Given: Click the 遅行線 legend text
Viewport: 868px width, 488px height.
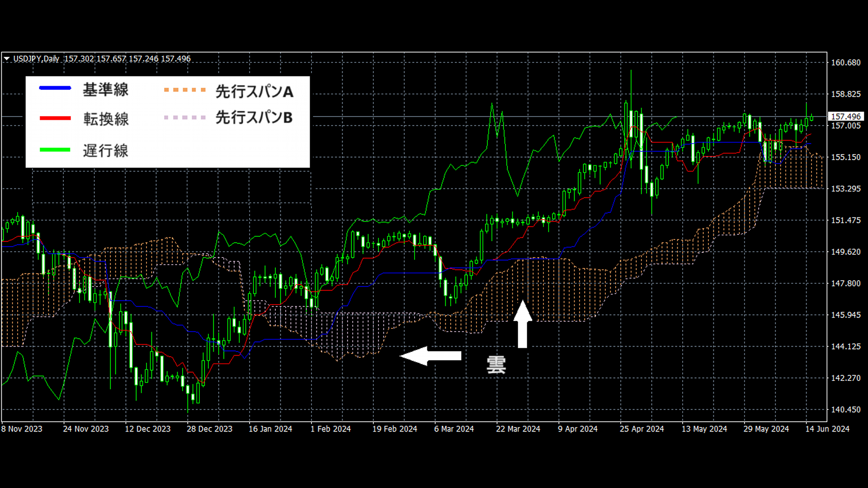Looking at the screenshot, I should pos(106,150).
